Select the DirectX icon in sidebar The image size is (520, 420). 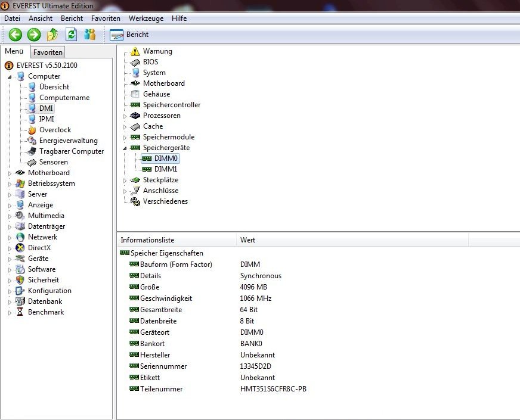pyautogui.click(x=21, y=248)
